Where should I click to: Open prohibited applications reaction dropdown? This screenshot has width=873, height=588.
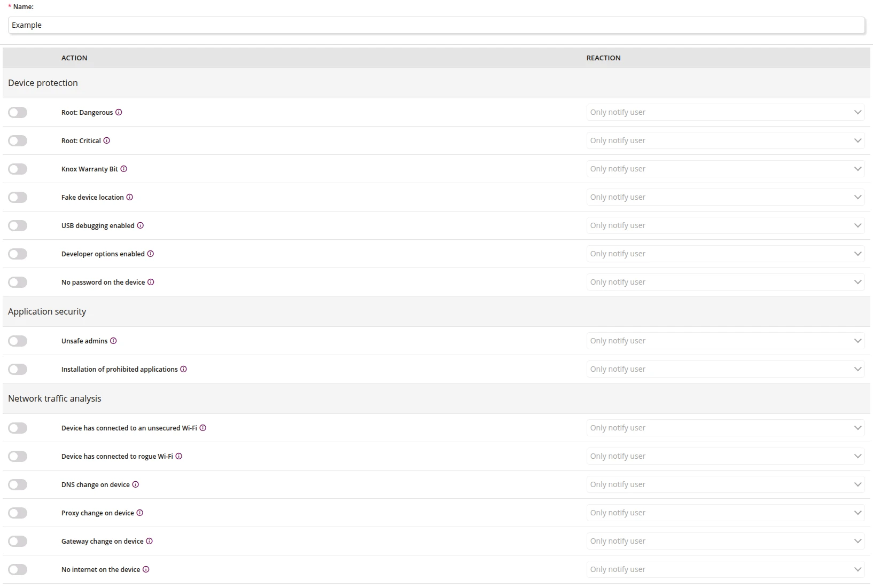726,369
